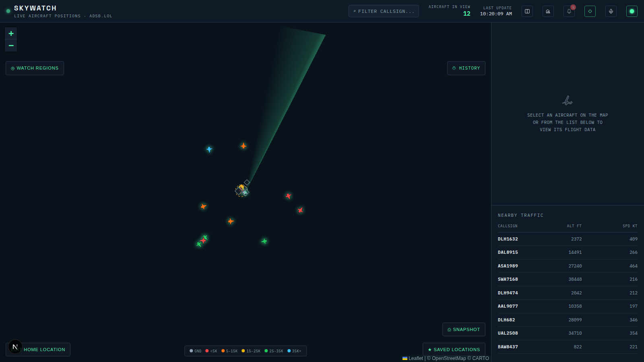Click the home hangar icon in header

(x=548, y=11)
